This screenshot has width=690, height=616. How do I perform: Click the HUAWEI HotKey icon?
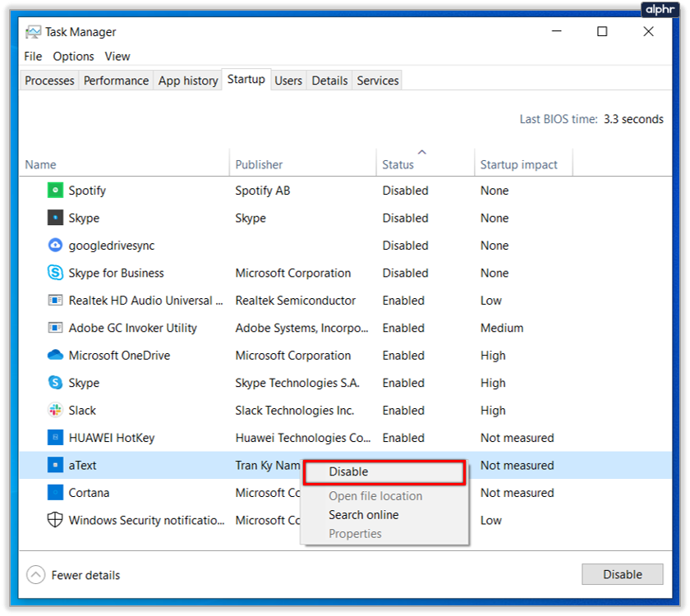[x=55, y=438]
